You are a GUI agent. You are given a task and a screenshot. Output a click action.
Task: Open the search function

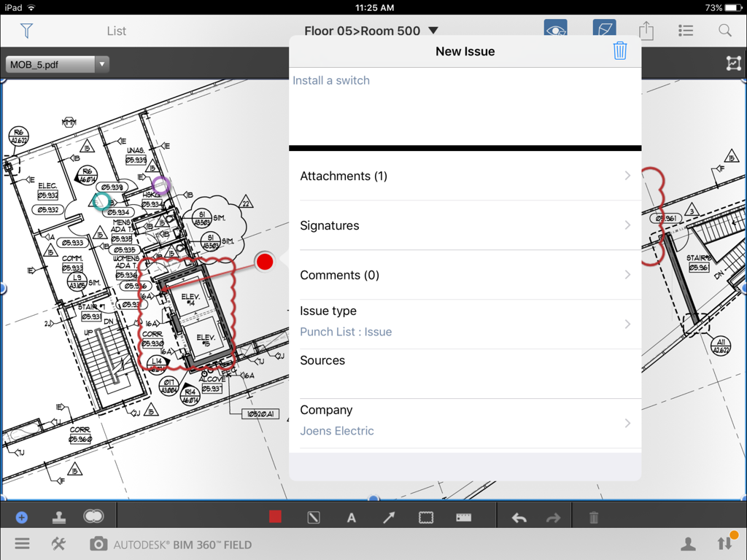724,31
